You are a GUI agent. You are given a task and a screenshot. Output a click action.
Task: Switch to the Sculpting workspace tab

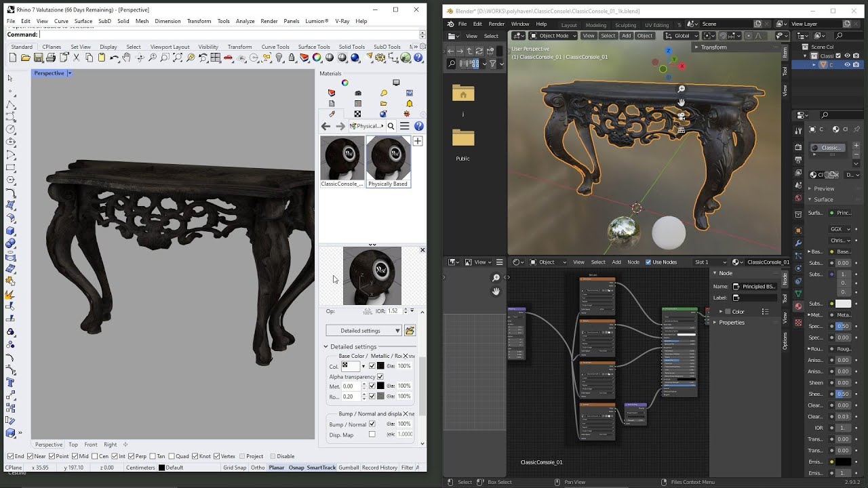tap(625, 25)
